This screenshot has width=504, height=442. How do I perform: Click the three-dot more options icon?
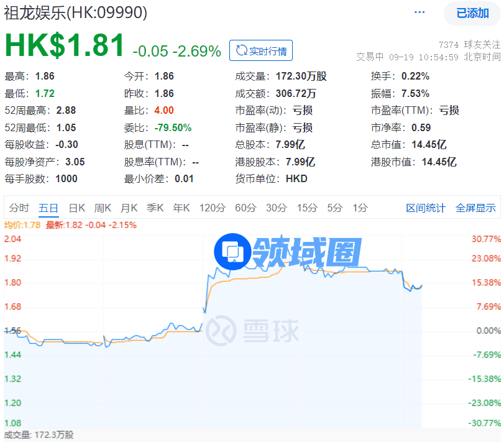point(420,13)
